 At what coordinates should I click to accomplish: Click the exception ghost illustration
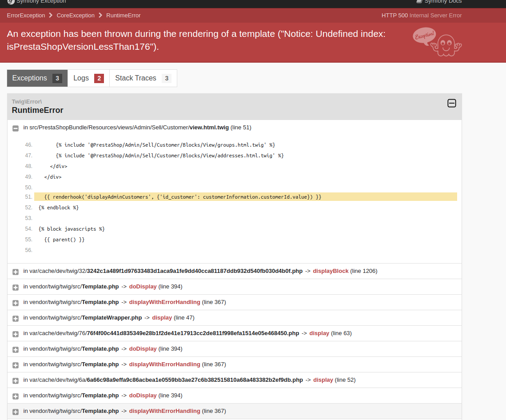[x=437, y=43]
